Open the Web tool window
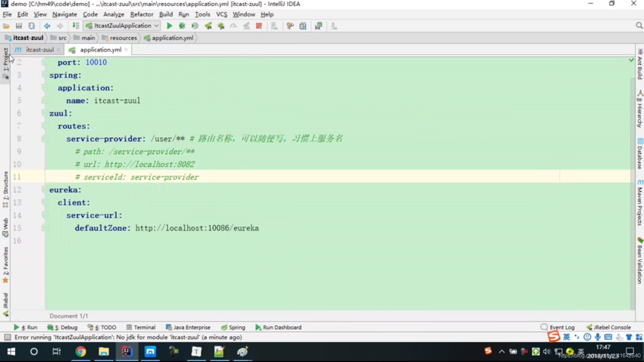Image resolution: width=644 pixels, height=362 pixels. tap(5, 227)
